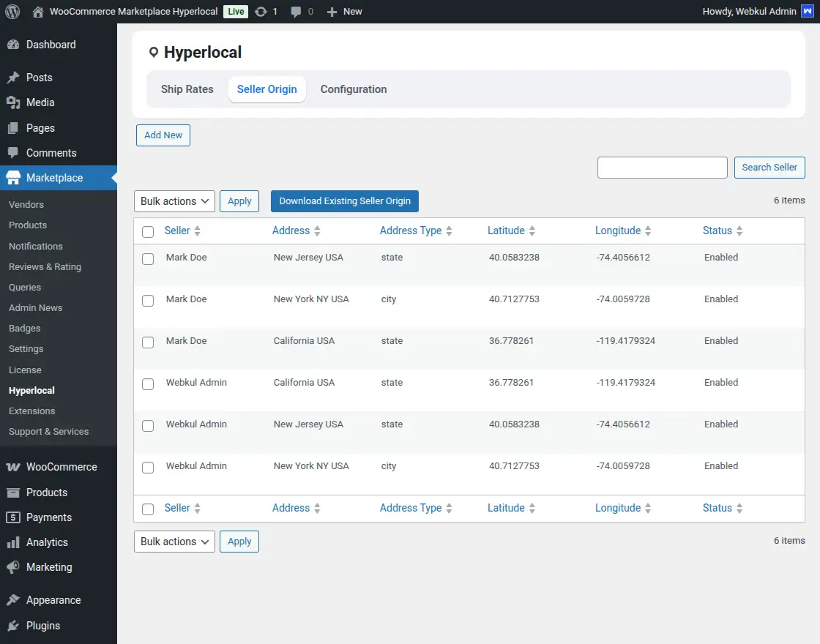
Task: Open Vendors in Marketplace submenu
Action: 26,204
